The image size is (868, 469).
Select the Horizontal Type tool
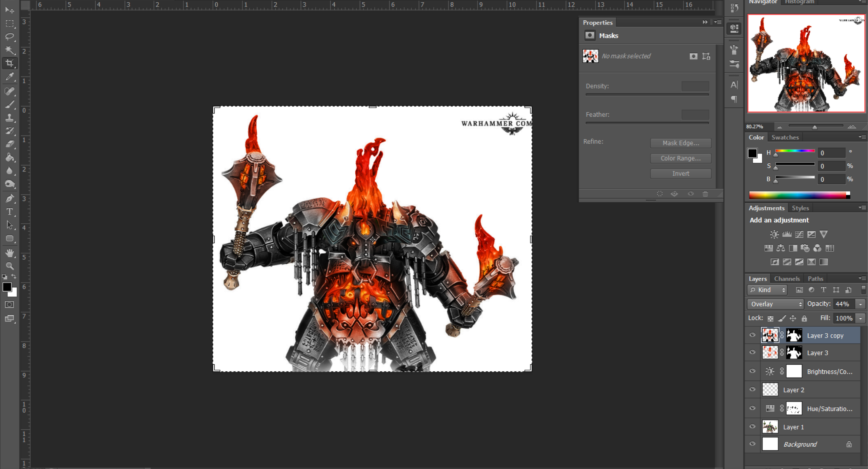(9, 212)
